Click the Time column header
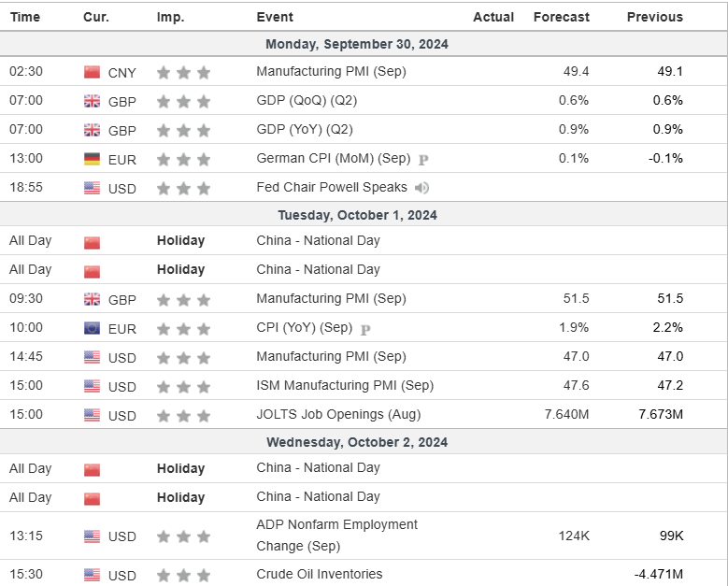Image resolution: width=728 pixels, height=586 pixels. pyautogui.click(x=24, y=17)
